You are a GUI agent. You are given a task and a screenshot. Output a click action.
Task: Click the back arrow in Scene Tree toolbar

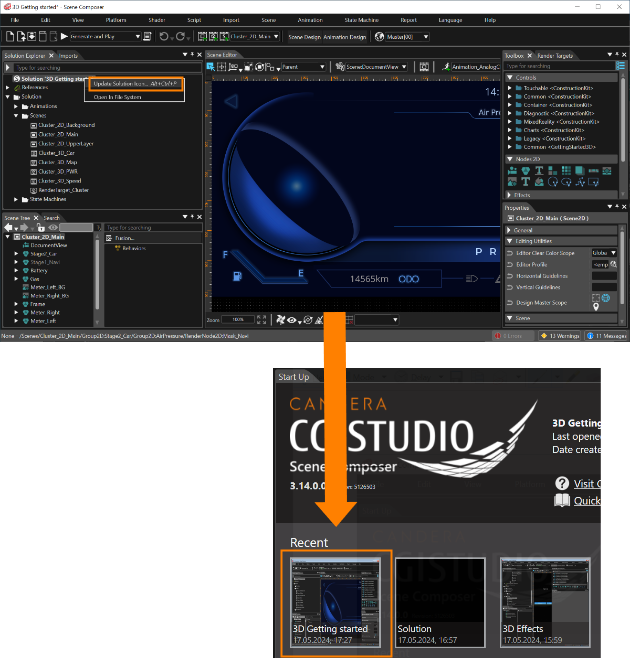tap(8, 227)
